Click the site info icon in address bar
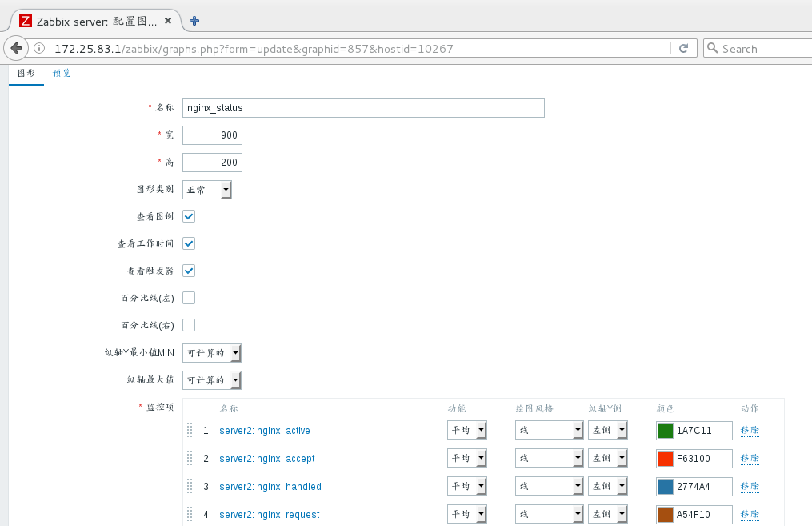Screen dimensions: 812x526 click(38, 48)
